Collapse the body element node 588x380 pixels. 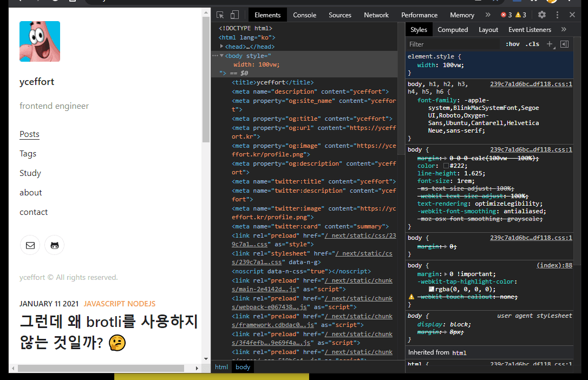tap(221, 56)
